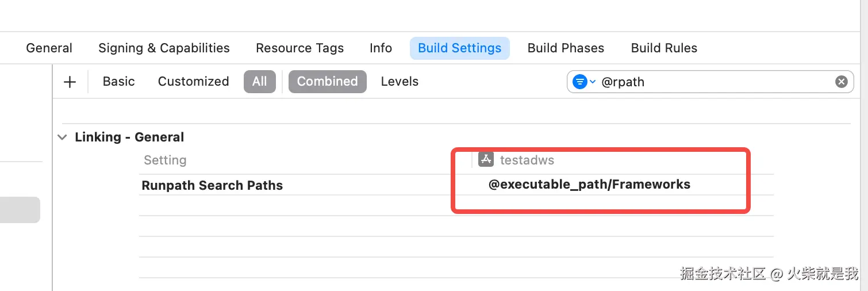Switch to the Info tab
Viewport: 868px width, 291px height.
click(381, 48)
